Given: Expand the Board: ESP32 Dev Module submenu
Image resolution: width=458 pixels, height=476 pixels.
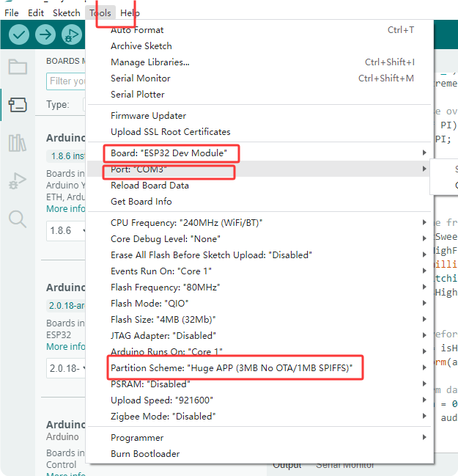Looking at the screenshot, I should pos(259,153).
